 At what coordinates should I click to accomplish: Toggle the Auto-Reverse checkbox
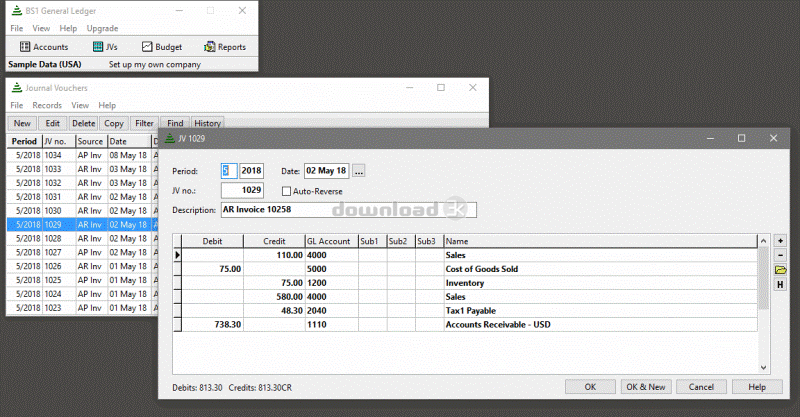[x=288, y=190]
